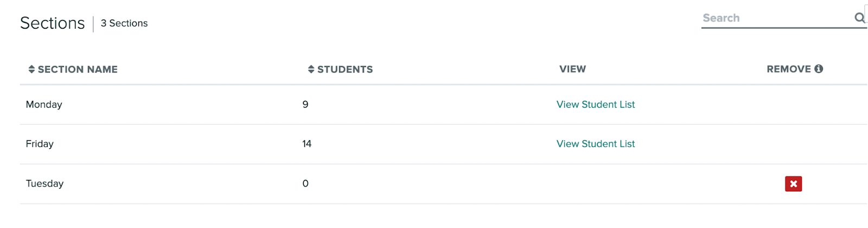This screenshot has height=228, width=868.
Task: Open View Student List for Friday
Action: coord(595,144)
